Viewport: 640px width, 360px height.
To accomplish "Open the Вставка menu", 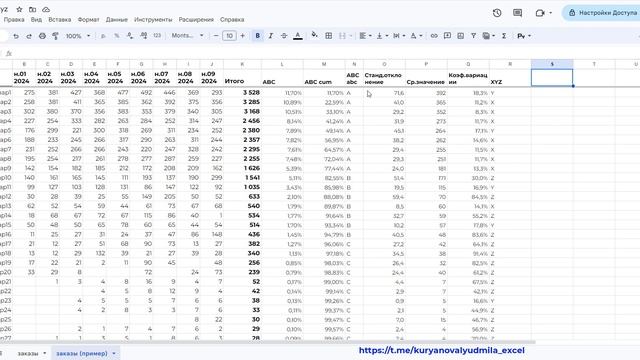I will (x=60, y=20).
